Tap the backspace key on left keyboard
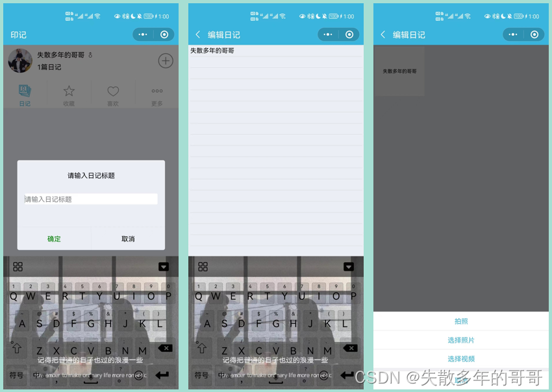This screenshot has width=552, height=392. click(x=166, y=349)
